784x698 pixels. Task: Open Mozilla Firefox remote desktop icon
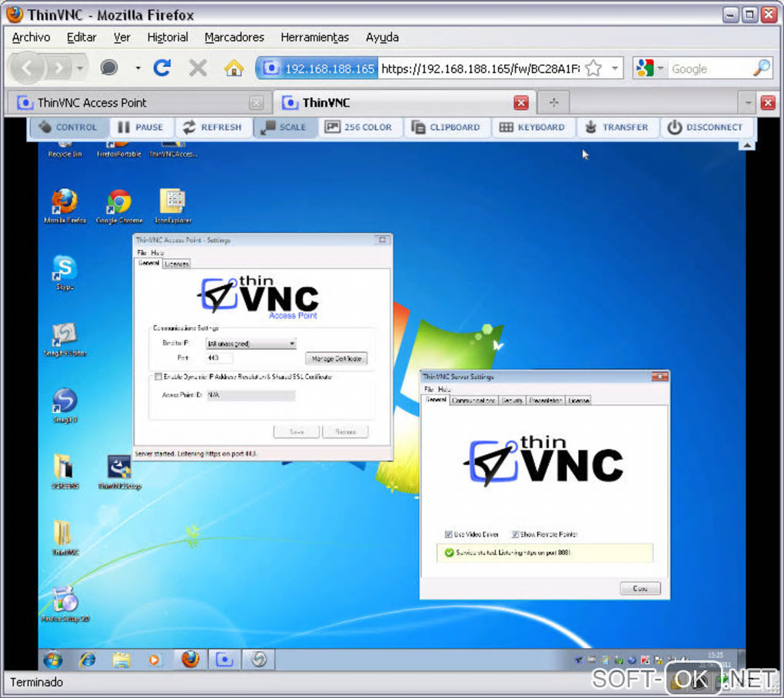pyautogui.click(x=65, y=206)
